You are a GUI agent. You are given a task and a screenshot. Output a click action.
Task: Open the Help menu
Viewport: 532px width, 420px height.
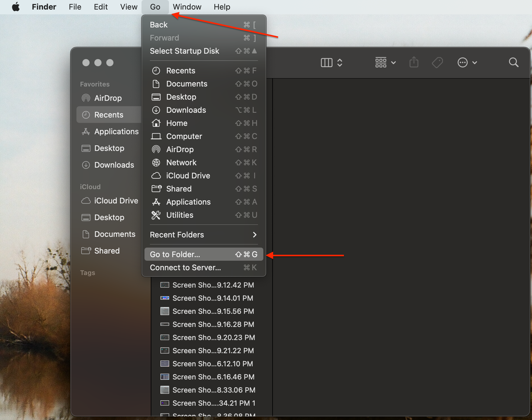pos(222,7)
